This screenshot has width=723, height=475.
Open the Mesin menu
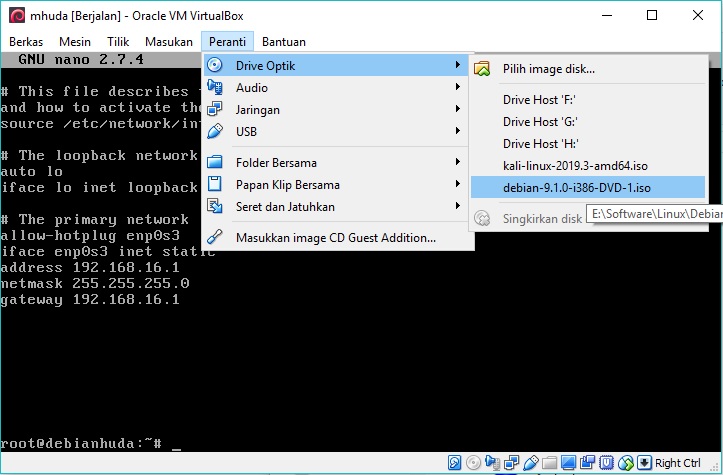coord(75,42)
